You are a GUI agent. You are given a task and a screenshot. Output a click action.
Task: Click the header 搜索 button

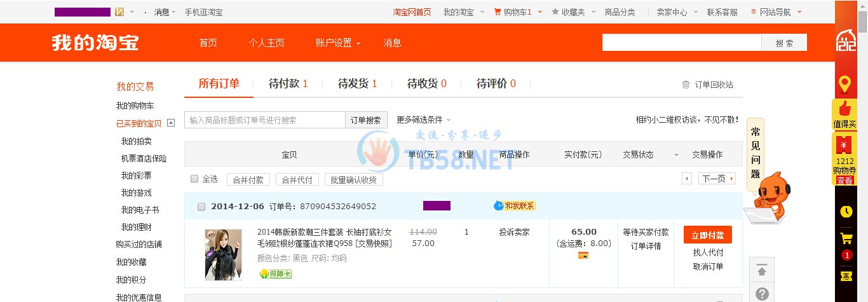(784, 43)
